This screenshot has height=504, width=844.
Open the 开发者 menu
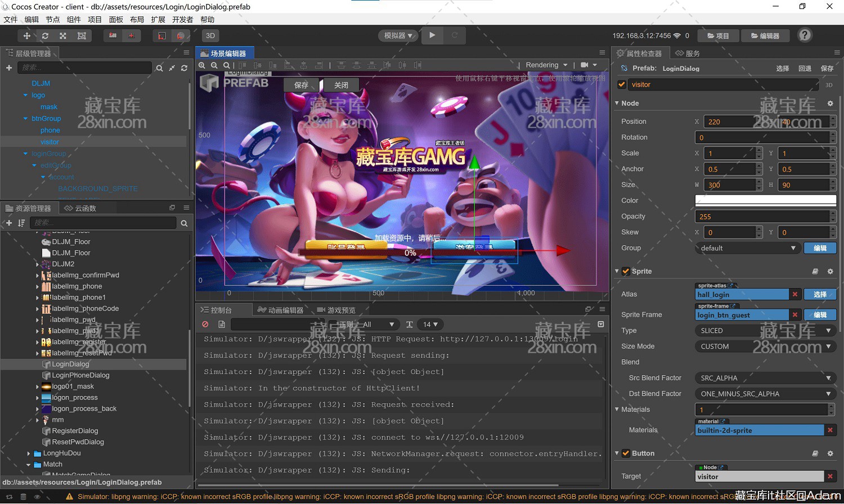[182, 20]
